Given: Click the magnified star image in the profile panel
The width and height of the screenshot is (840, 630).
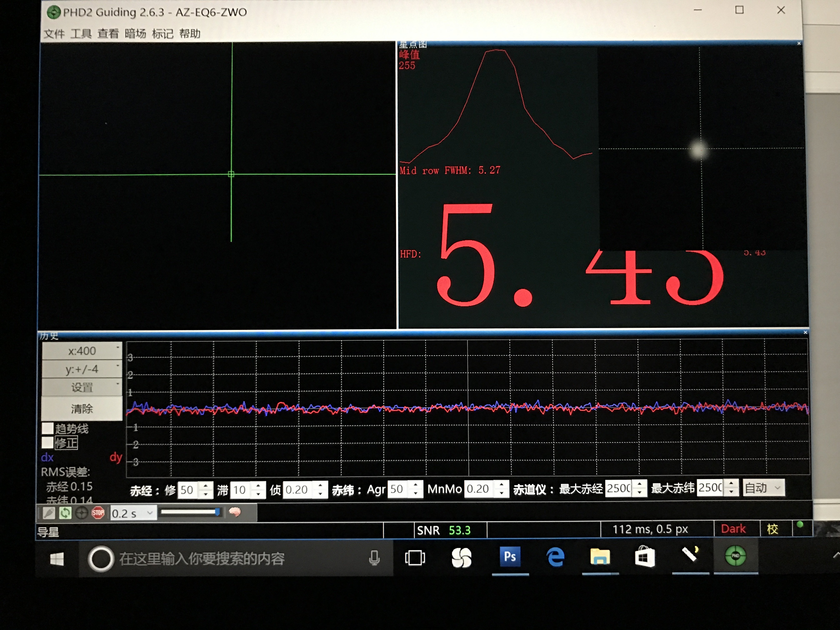Looking at the screenshot, I should click(x=698, y=150).
